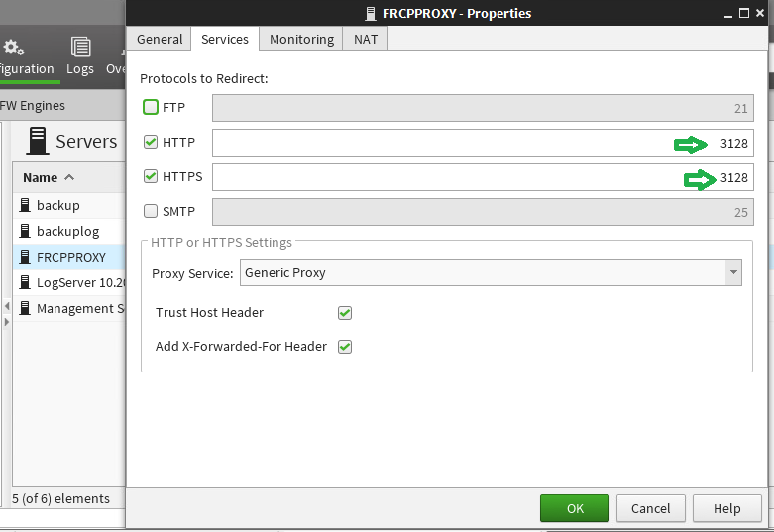Minimize the Properties dialog

728,15
